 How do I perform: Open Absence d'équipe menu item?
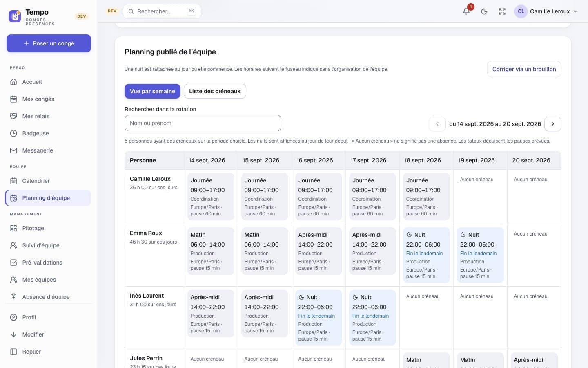click(x=49, y=297)
